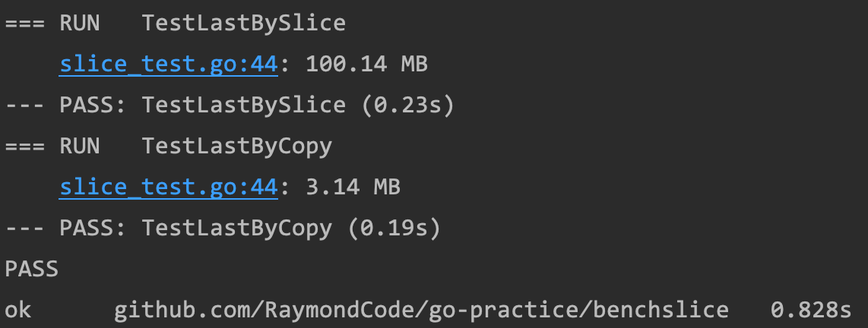Click TestLastBySlice in the PASS result line
The image size is (868, 328).
click(x=243, y=106)
